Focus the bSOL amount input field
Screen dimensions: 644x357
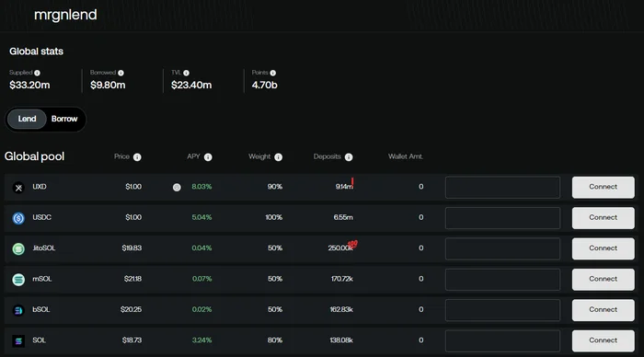click(502, 310)
